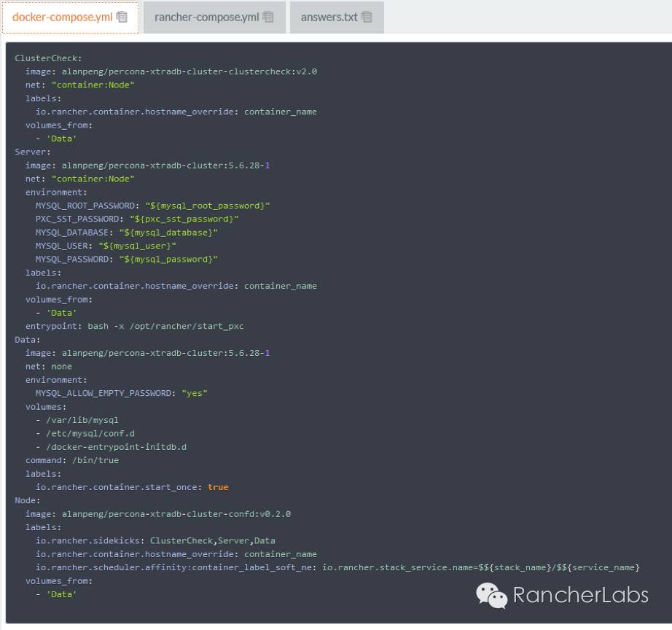This screenshot has width=672, height=630.
Task: Click the MYSQL_PASSWORD: "${mysql_password}" line
Action: point(126,260)
